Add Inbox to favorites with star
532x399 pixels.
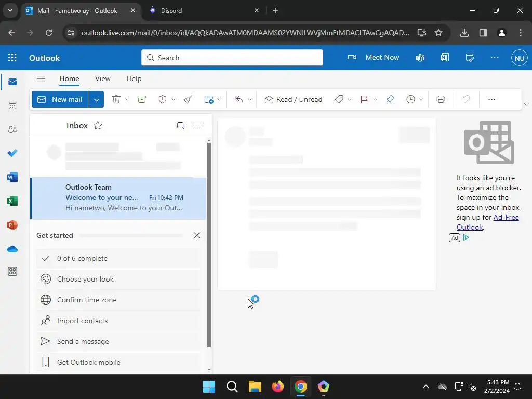coord(98,126)
